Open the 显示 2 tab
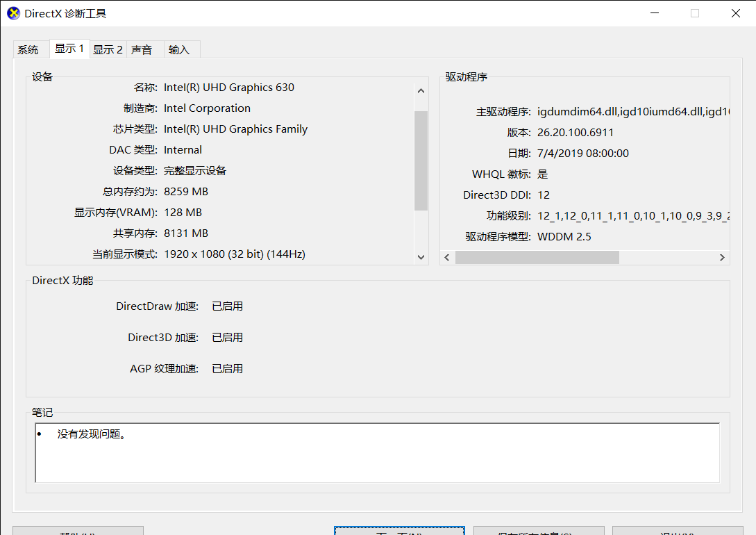 tap(108, 50)
